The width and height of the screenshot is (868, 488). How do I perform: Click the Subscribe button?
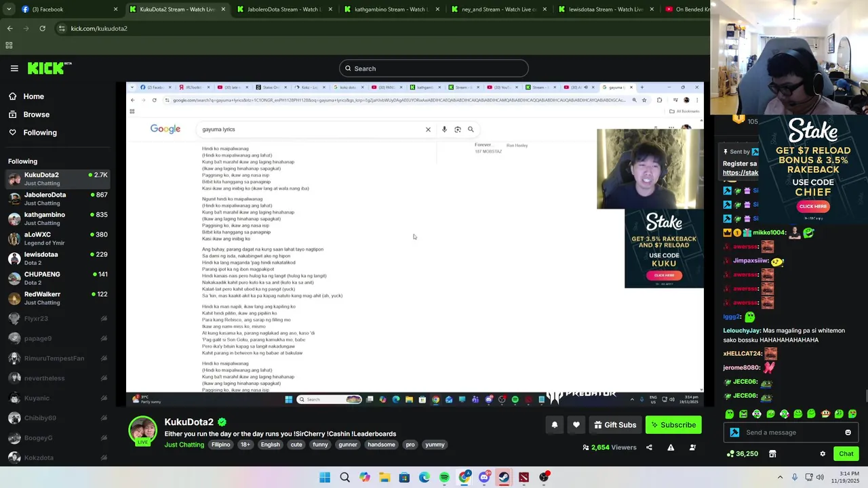pyautogui.click(x=673, y=425)
